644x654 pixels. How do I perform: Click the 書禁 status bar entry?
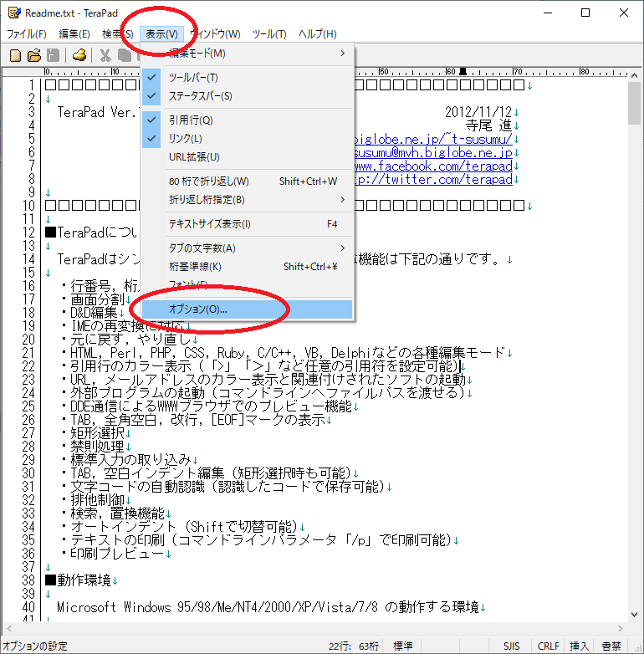(x=611, y=646)
